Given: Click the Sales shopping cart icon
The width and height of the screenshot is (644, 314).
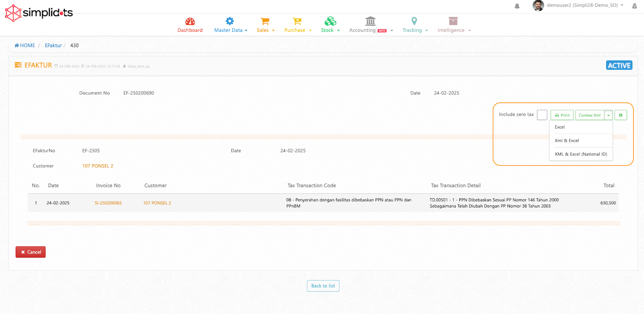Looking at the screenshot, I should coord(264,21).
